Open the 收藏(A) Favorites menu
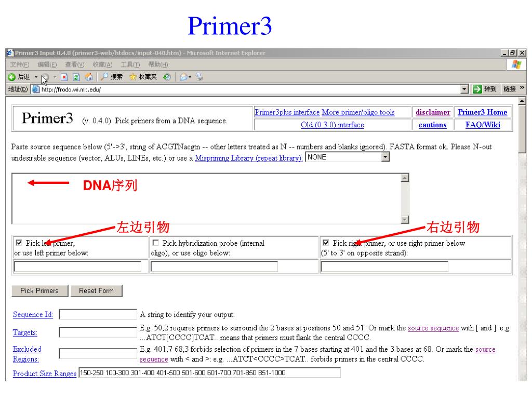 [102, 64]
